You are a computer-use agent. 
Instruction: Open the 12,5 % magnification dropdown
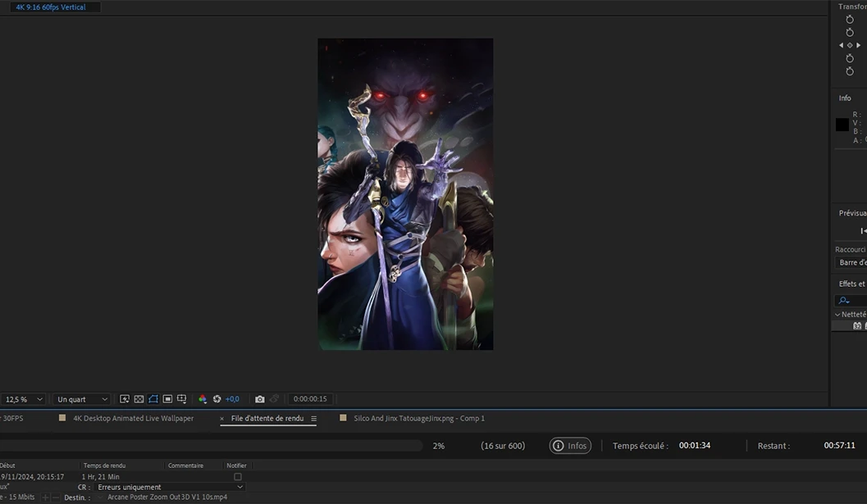23,399
